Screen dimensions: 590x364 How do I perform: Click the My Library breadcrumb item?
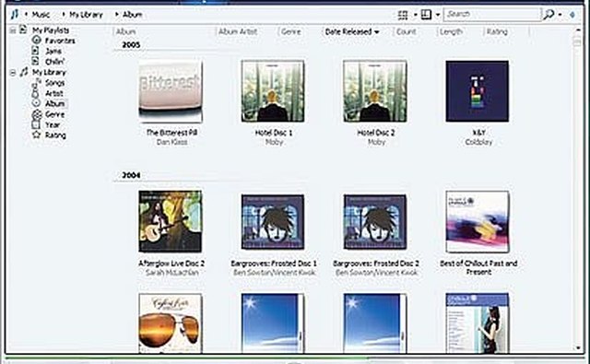pos(86,15)
